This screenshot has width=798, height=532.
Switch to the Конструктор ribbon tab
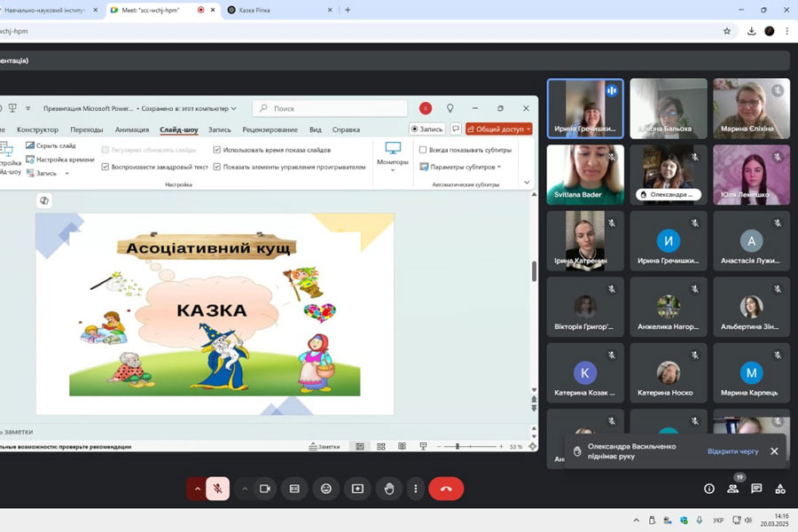coord(37,129)
